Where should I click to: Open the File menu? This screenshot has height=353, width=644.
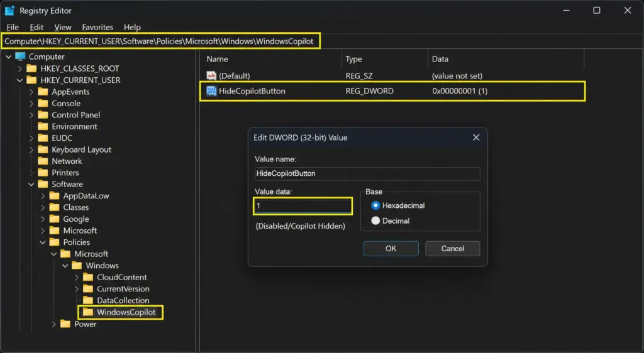coord(13,27)
